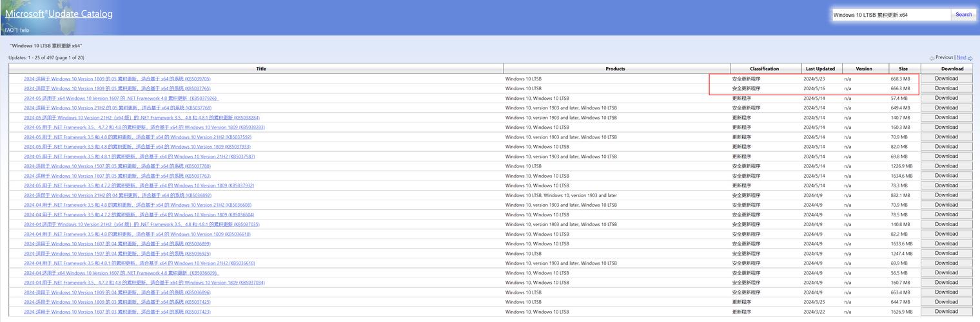Image resolution: width=980 pixels, height=322 pixels.
Task: Download the KB5037768 update
Action: 946,108
